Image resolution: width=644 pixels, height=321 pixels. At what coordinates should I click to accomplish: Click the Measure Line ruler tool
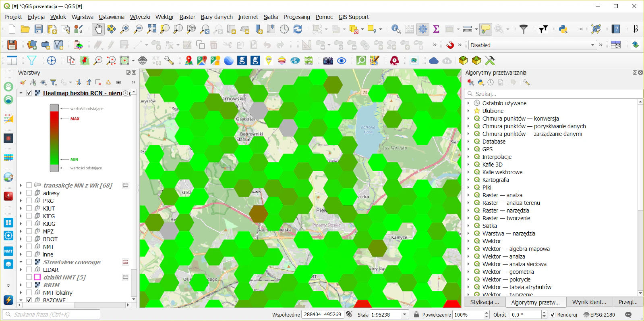[x=468, y=29]
